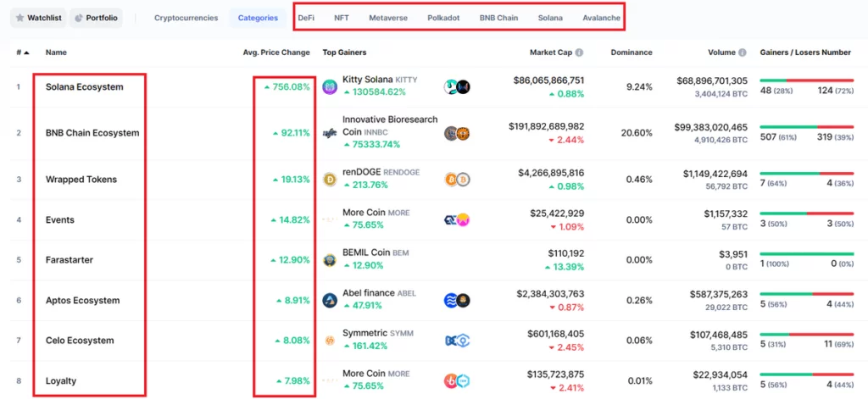Click the renDOGE coin icon
Image resolution: width=868 pixels, height=399 pixels.
pos(330,180)
